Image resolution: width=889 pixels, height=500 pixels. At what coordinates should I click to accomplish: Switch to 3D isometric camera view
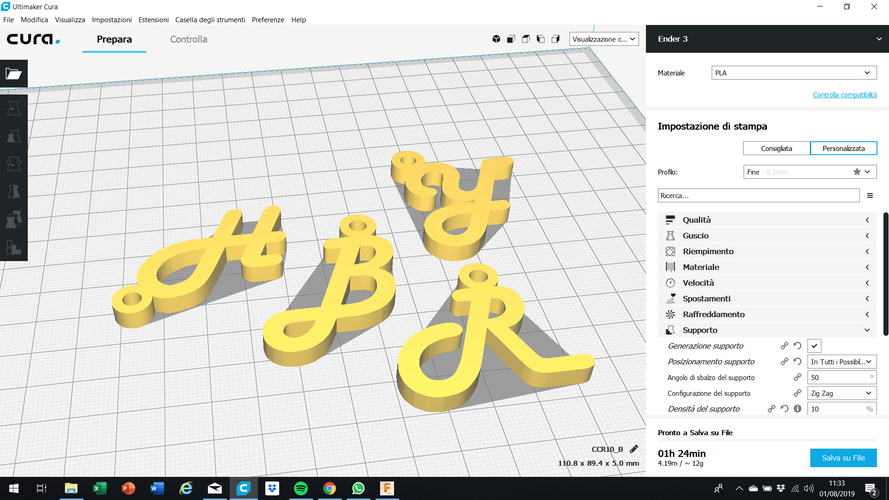point(496,39)
